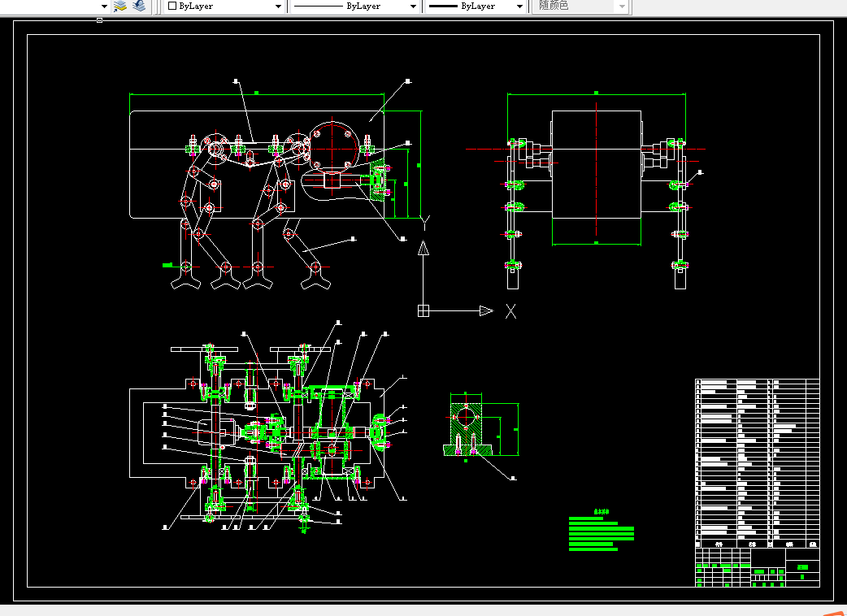847x616 pixels.
Task: Select the green technical notes text block
Action: (602, 530)
